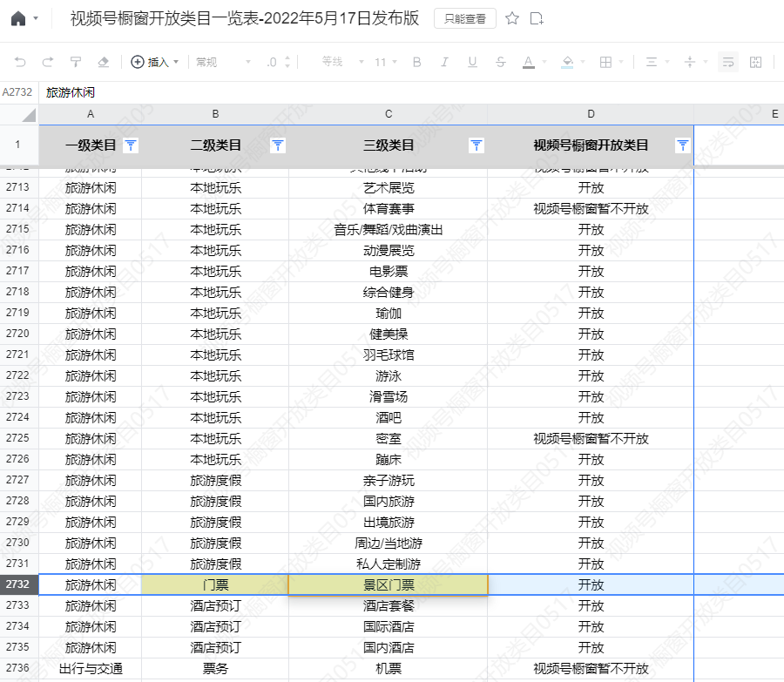The image size is (784, 682).
Task: Toggle strikethrough formatting
Action: (501, 62)
